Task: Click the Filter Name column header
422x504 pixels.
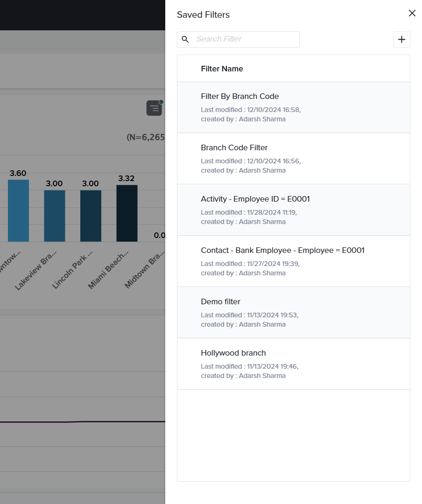Action: click(222, 69)
